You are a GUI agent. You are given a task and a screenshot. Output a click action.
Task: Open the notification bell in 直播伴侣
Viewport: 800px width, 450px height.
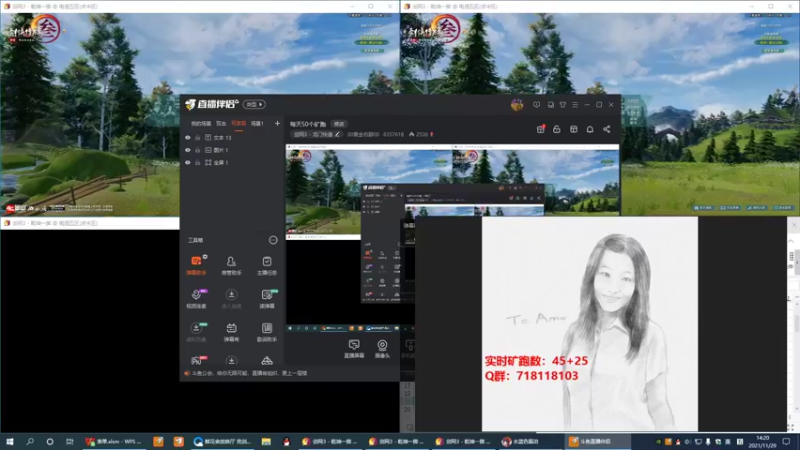click(x=590, y=130)
